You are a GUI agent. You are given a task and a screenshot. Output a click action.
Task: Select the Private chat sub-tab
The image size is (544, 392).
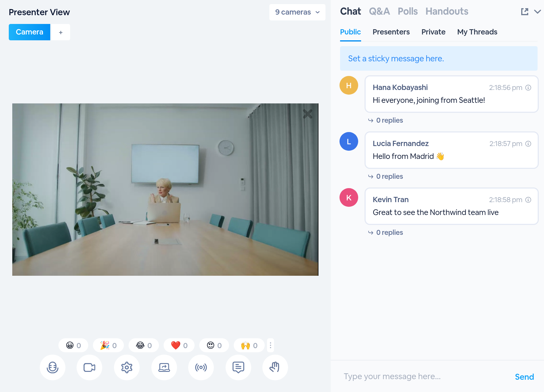(x=433, y=32)
